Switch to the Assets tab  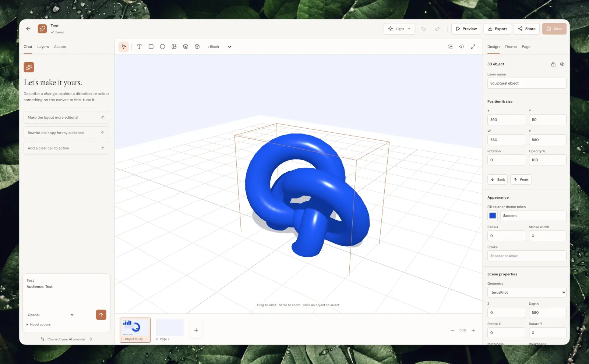tap(60, 47)
